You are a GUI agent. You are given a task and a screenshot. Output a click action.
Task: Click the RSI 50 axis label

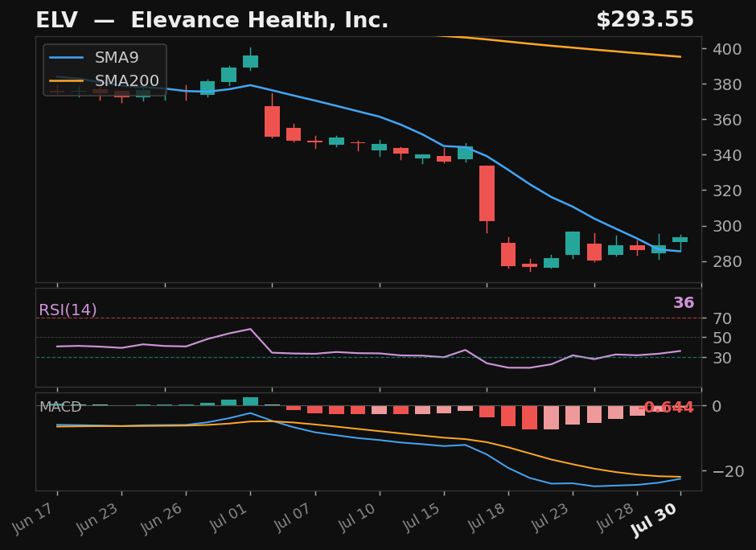click(x=722, y=338)
